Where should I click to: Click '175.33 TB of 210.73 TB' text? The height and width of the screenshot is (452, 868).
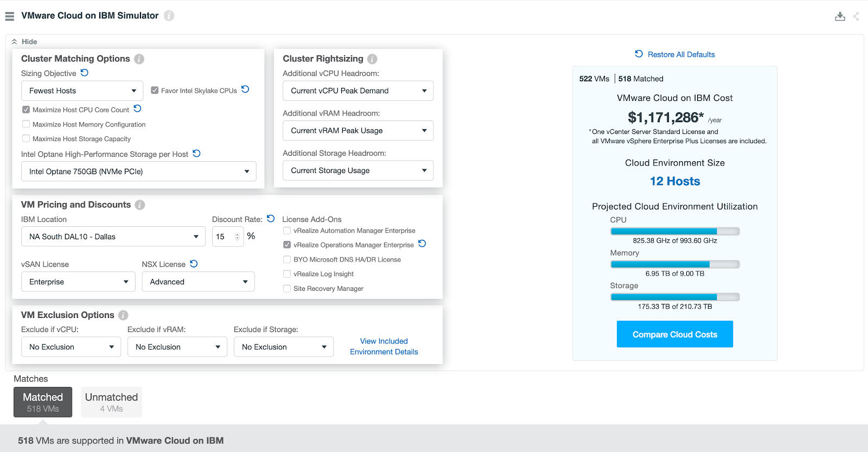click(x=675, y=307)
